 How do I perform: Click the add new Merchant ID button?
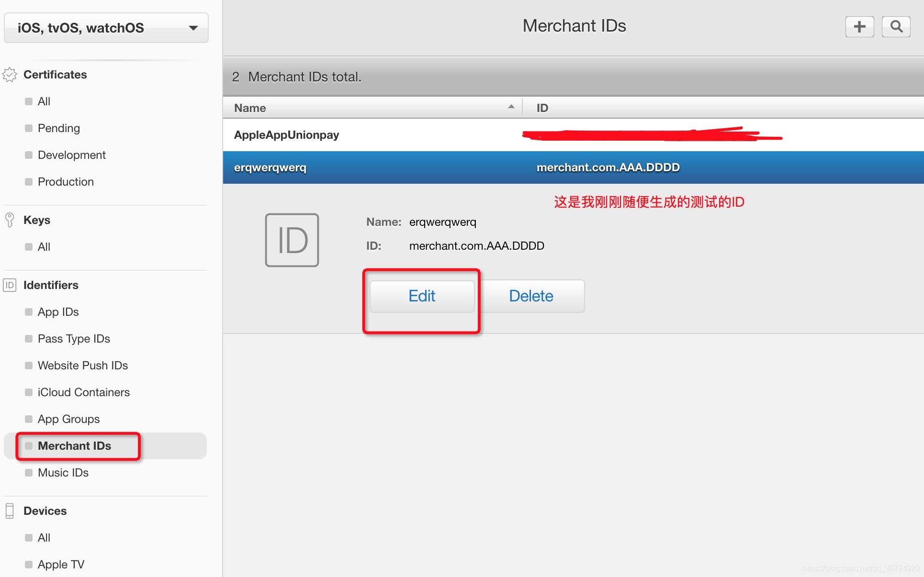(x=859, y=27)
